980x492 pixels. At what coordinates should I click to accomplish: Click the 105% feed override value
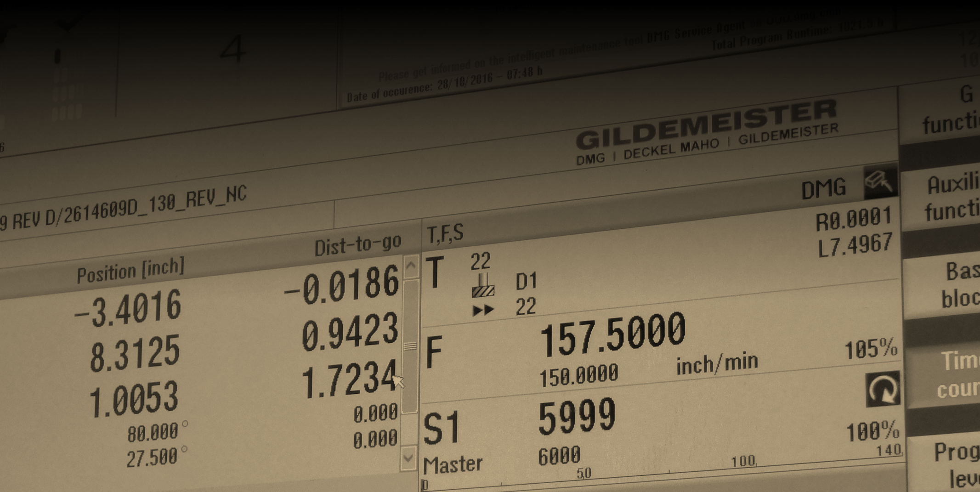coord(871,349)
